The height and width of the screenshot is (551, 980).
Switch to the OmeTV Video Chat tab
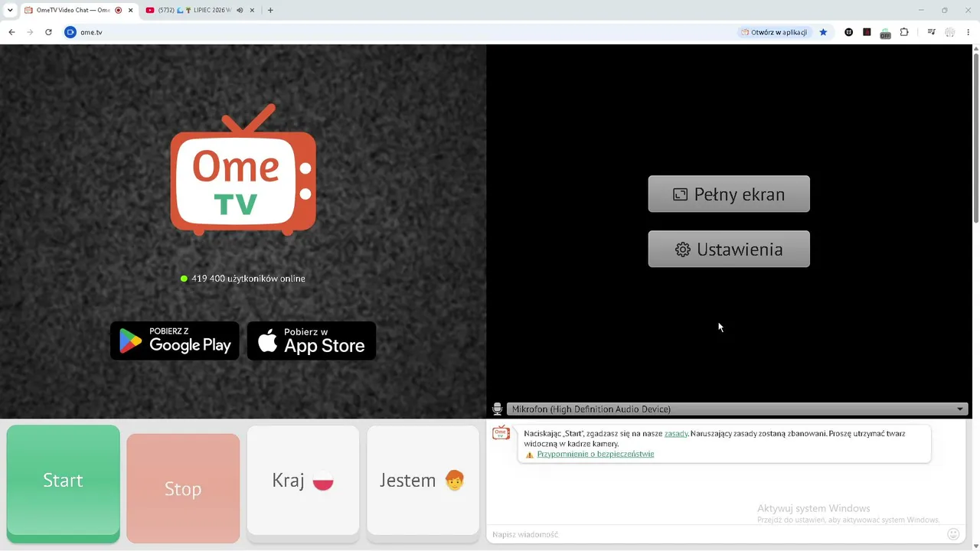tap(73, 10)
